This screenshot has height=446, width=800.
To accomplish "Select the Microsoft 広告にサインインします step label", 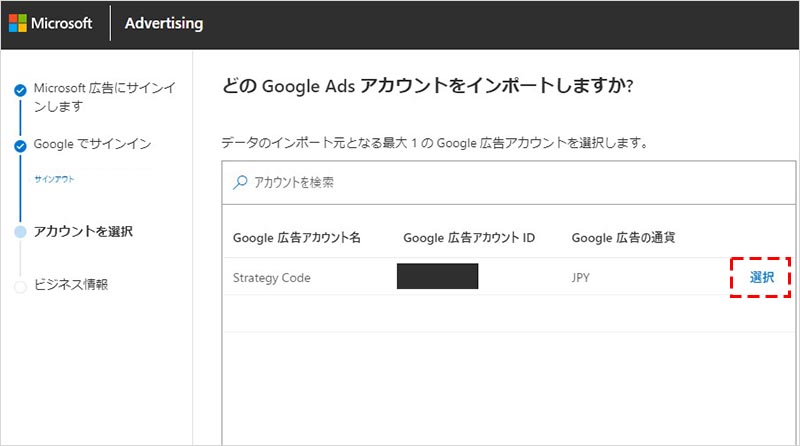I will (x=104, y=97).
